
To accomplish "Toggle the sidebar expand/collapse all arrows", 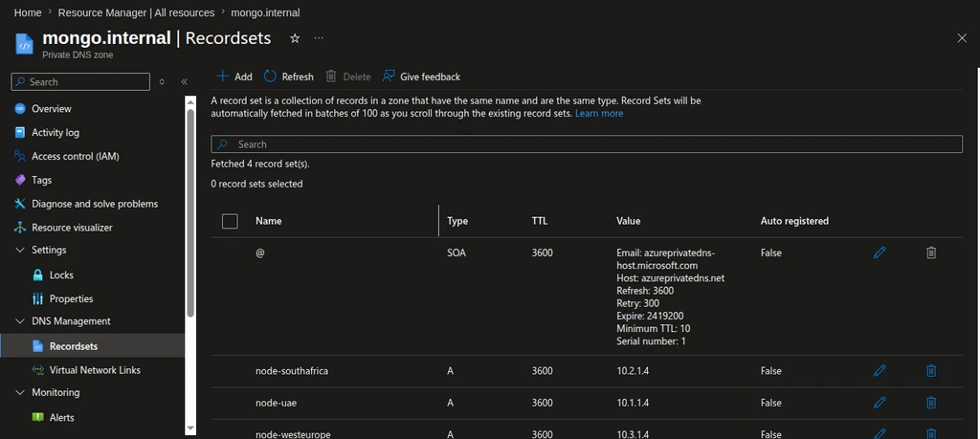I will [162, 82].
